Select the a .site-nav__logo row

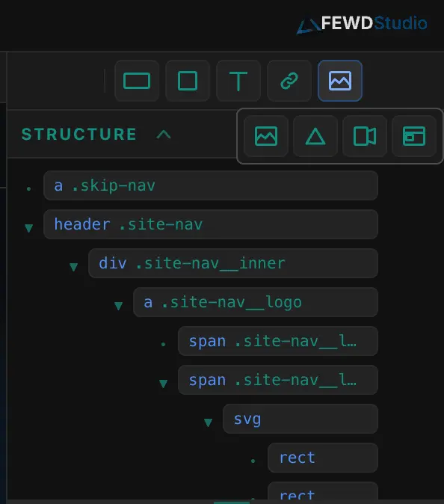(x=256, y=302)
